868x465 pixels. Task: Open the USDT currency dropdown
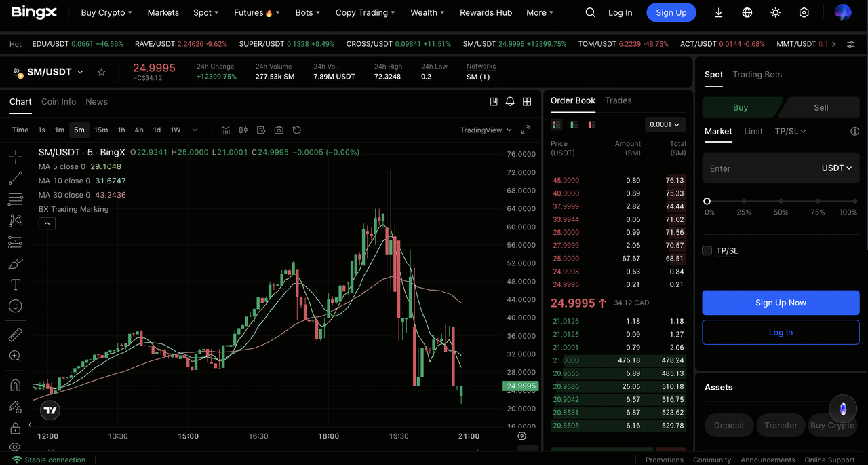coord(836,168)
